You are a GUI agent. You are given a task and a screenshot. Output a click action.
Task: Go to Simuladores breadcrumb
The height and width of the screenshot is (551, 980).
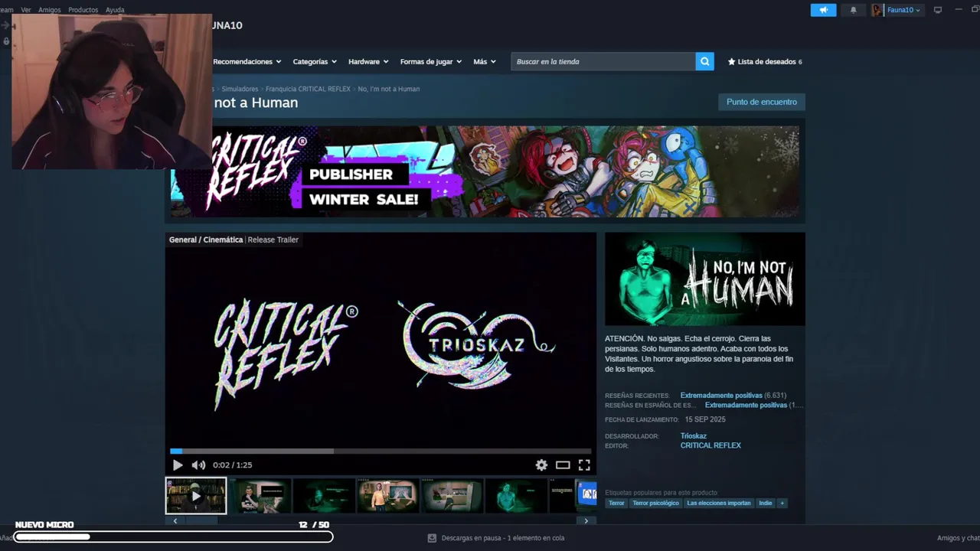point(240,89)
